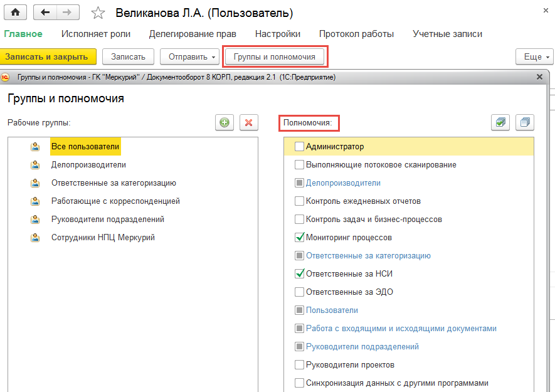Open the Делегирование прав tab
The width and height of the screenshot is (555, 392).
[193, 34]
